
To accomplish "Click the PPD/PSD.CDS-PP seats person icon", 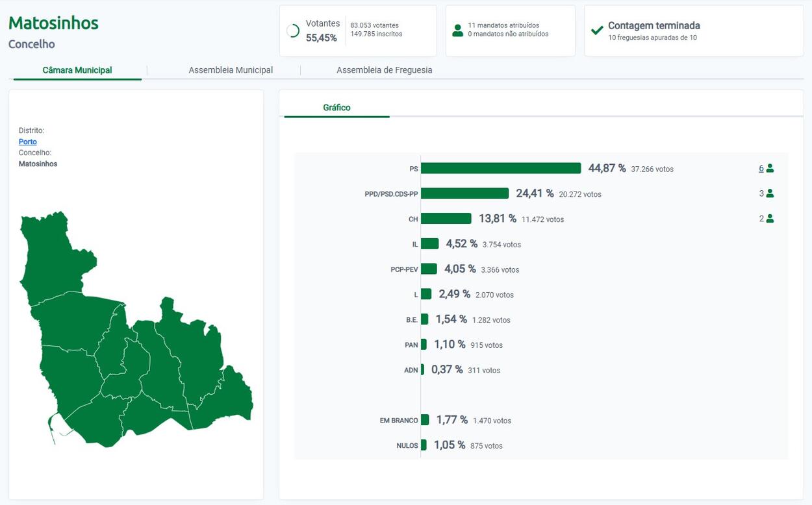I will (x=770, y=193).
